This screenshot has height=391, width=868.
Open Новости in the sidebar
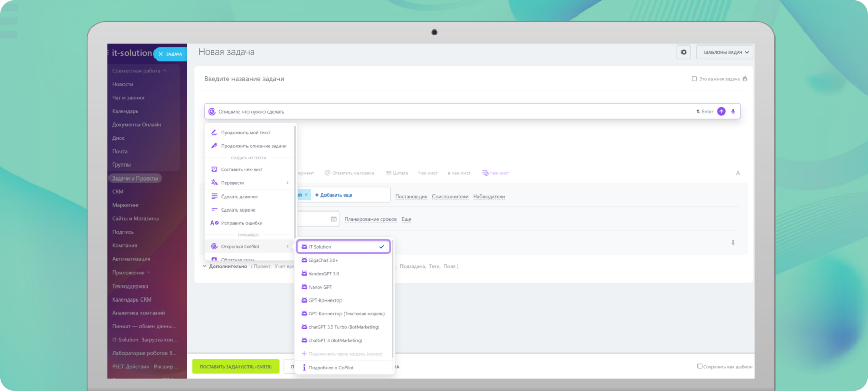(122, 84)
